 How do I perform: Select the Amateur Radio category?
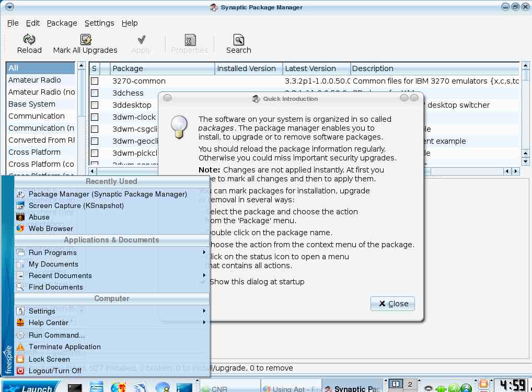(41, 80)
